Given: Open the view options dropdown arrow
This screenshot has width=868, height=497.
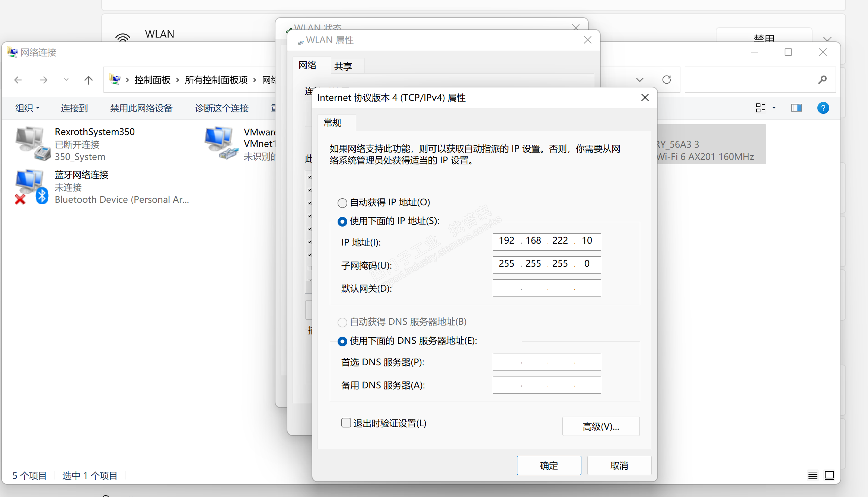Looking at the screenshot, I should coord(774,108).
